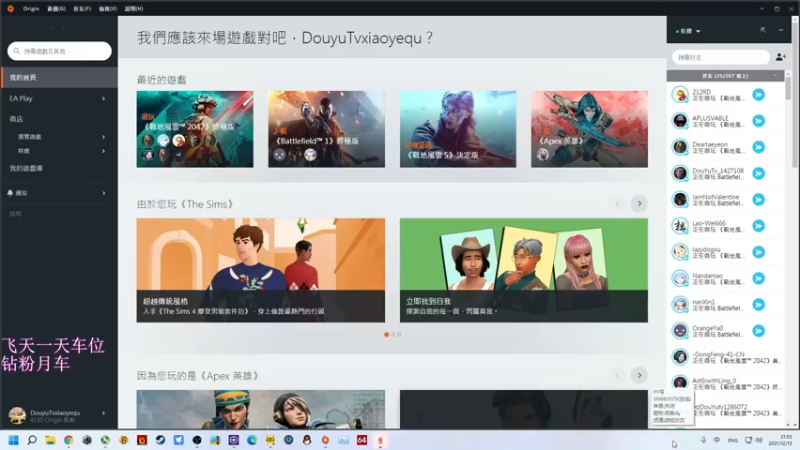The width and height of the screenshot is (800, 450).
Task: Click the game search field in the sidebar
Action: pos(60,51)
